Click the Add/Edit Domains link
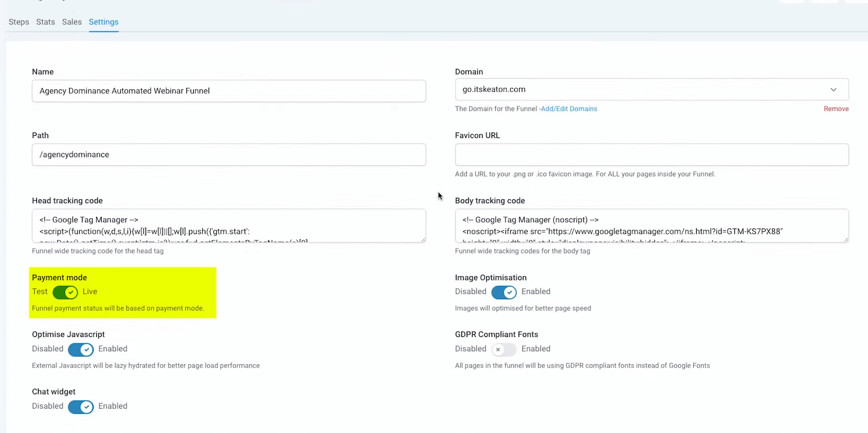The image size is (868, 433). [569, 109]
